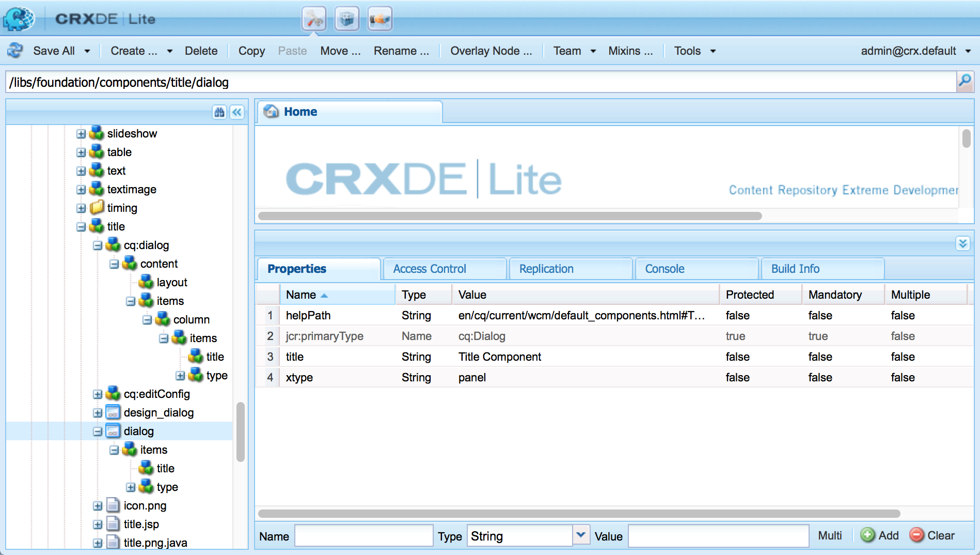Click the green Add icon
The image size is (980, 555).
pyautogui.click(x=868, y=535)
